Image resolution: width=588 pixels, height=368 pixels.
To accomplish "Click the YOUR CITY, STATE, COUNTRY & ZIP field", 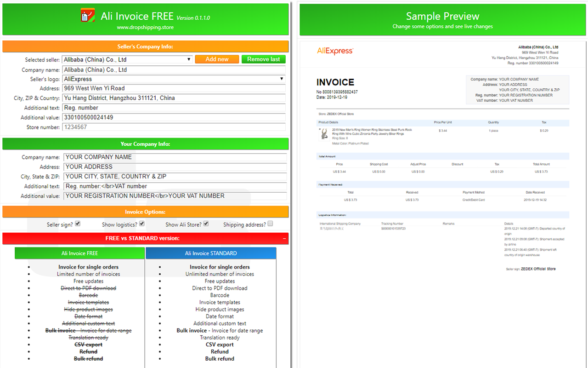I will pyautogui.click(x=175, y=177).
